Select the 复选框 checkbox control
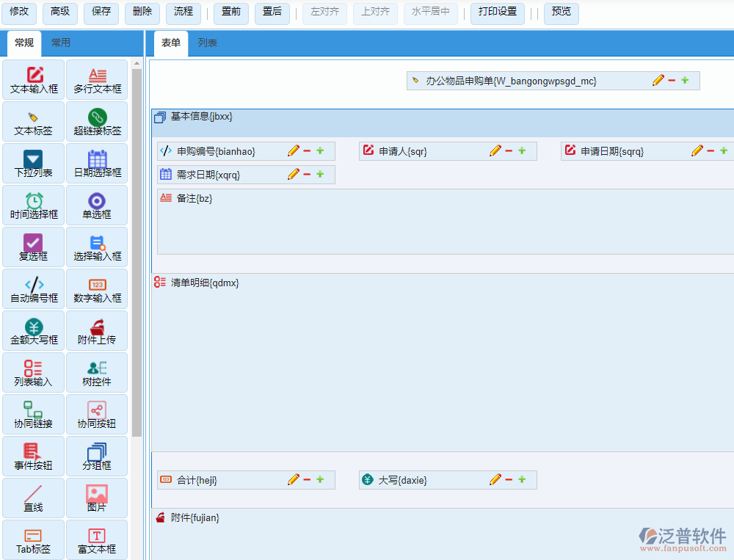 (34, 248)
